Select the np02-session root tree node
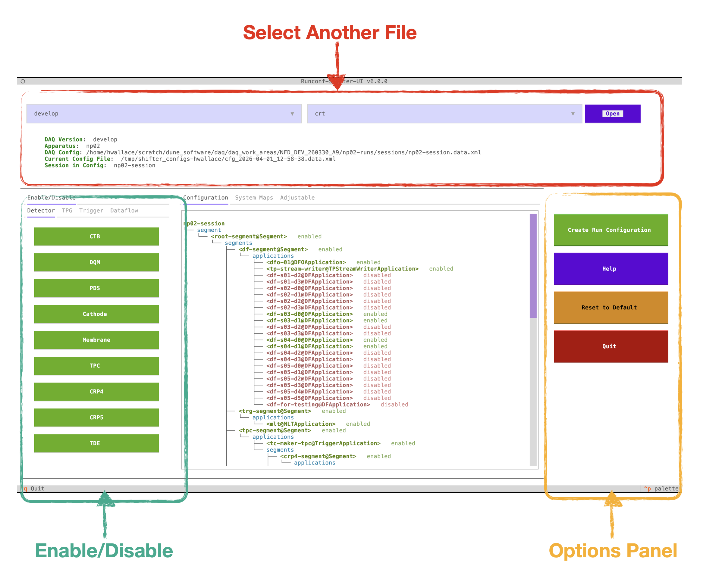722x588 pixels. point(204,224)
